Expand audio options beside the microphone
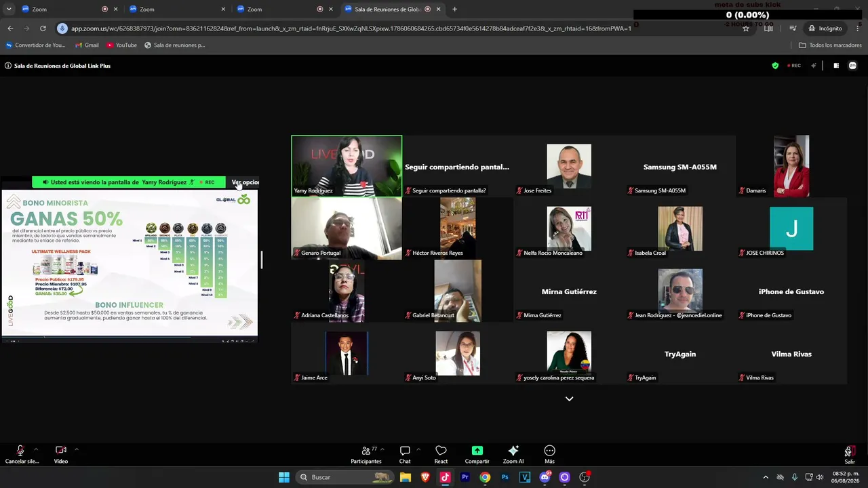The height and width of the screenshot is (488, 868). point(36,449)
